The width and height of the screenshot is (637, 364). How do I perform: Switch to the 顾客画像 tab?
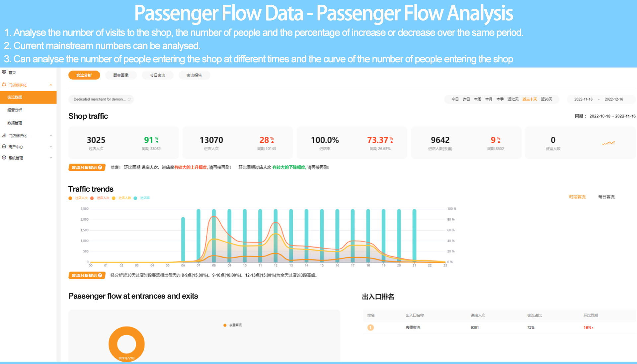pyautogui.click(x=121, y=75)
